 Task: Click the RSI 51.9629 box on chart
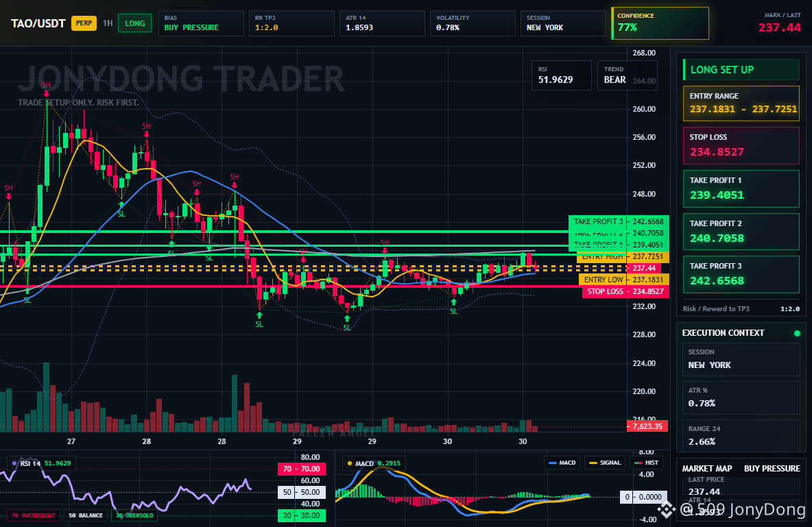click(562, 75)
